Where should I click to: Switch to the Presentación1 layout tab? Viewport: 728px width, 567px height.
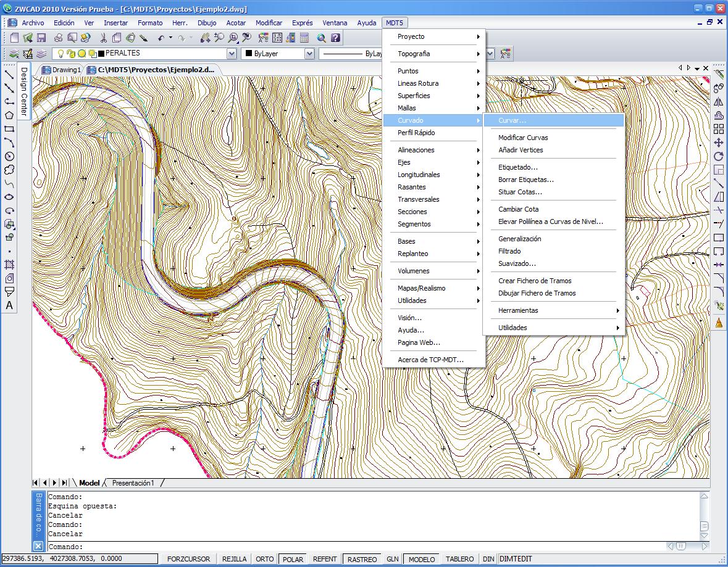tap(133, 483)
